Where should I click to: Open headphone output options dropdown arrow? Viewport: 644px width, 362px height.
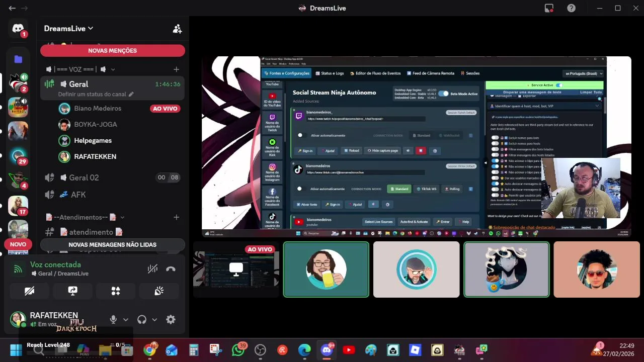[x=154, y=319]
